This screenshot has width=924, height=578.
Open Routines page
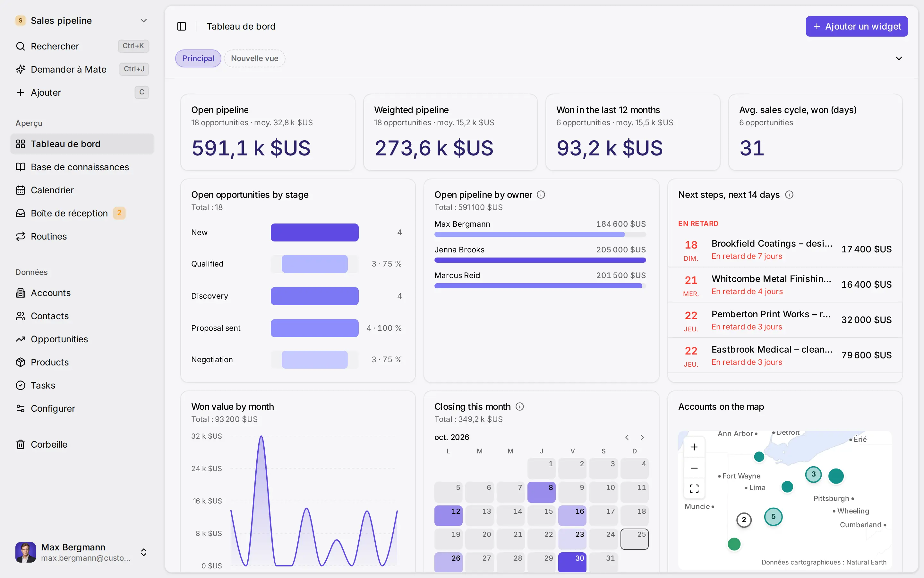82,236
